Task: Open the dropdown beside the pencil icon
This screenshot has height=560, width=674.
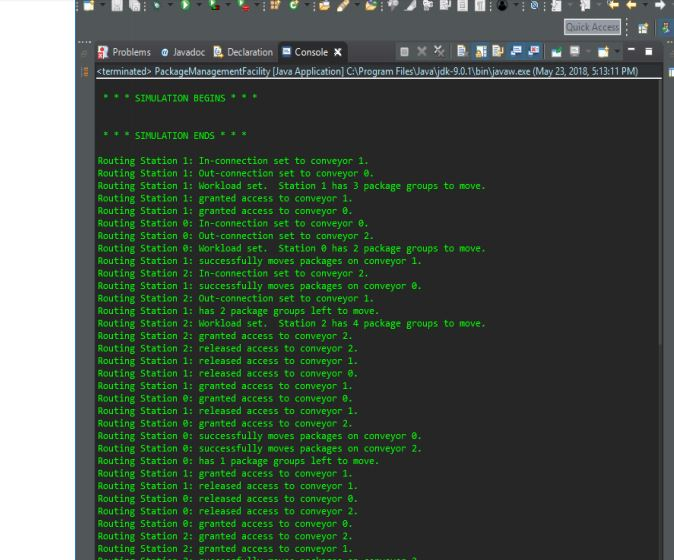Action: coord(356,5)
